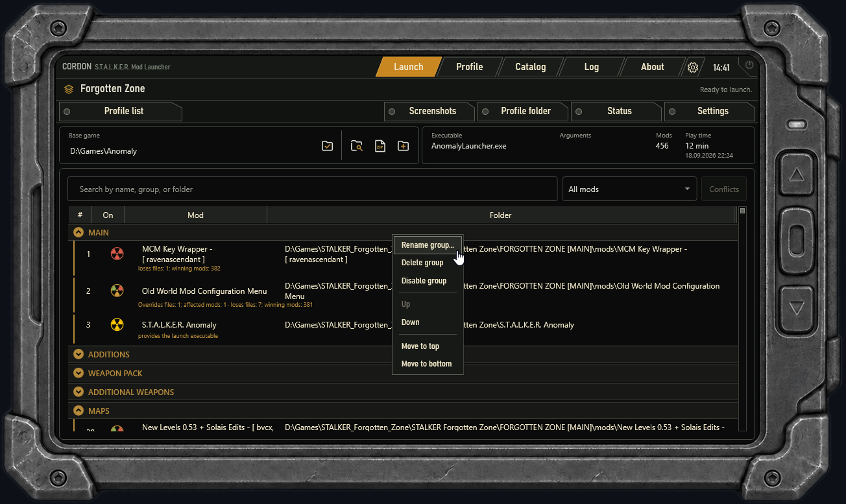Open the About tab
The image size is (846, 504).
tap(653, 67)
